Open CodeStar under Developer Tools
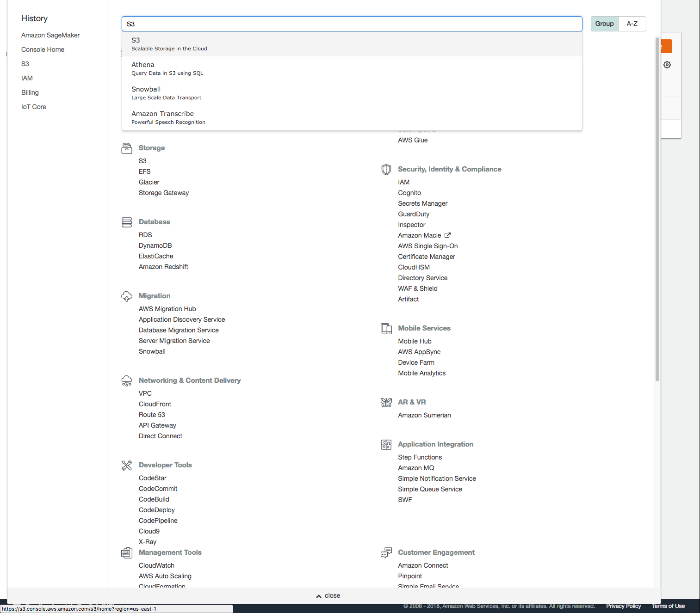 (153, 478)
